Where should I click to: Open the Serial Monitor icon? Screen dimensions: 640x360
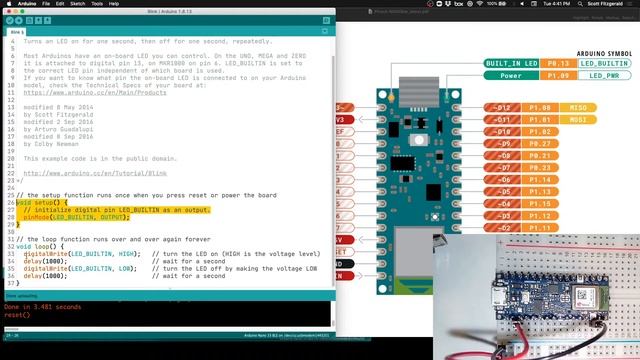[x=326, y=20]
